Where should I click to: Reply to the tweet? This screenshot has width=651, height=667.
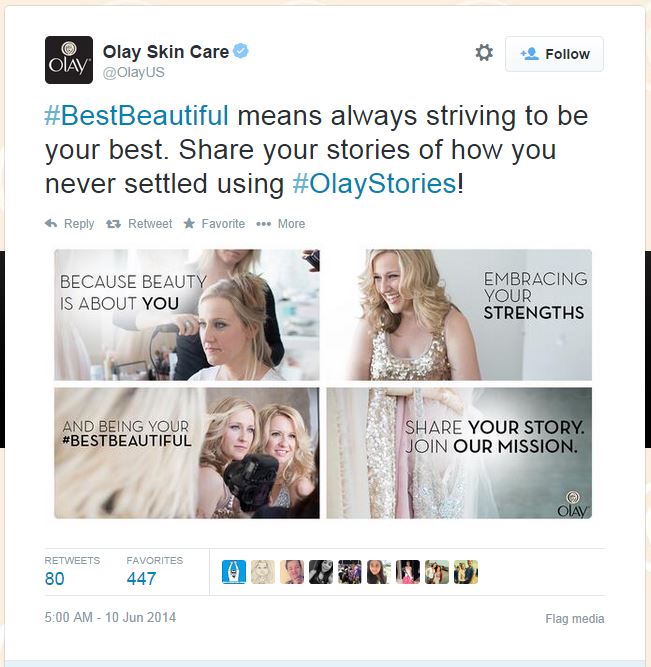pos(69,224)
